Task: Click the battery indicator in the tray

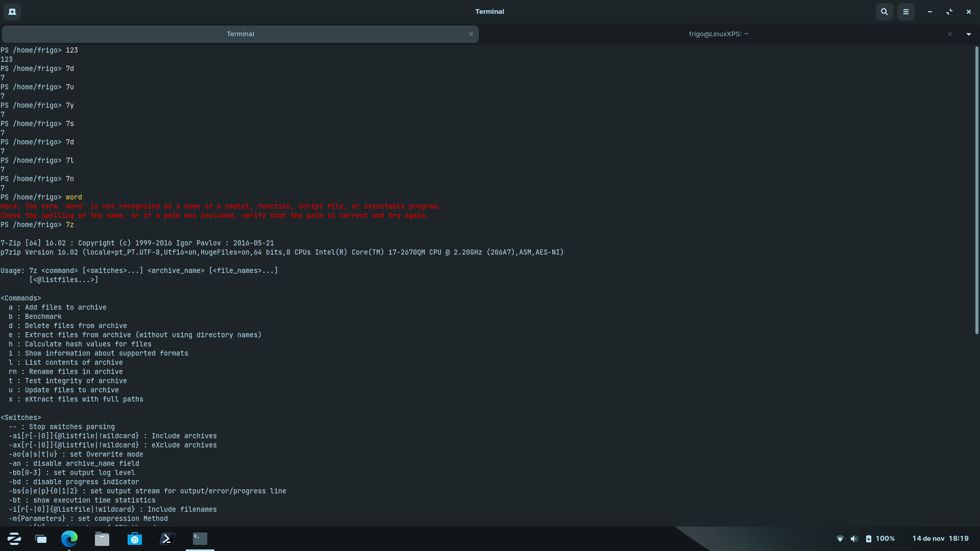Action: pos(869,539)
